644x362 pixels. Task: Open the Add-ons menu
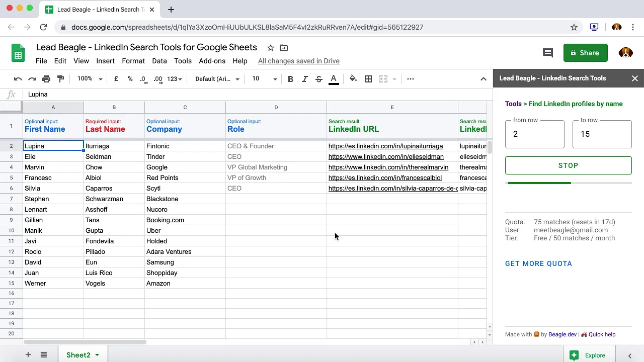[212, 61]
